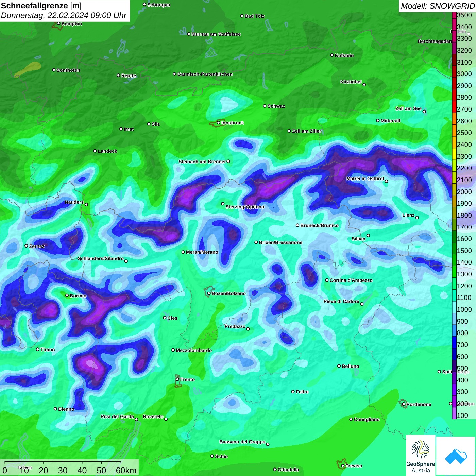
Task: Click the Bruneck/Brunico label
Action: coord(319,225)
